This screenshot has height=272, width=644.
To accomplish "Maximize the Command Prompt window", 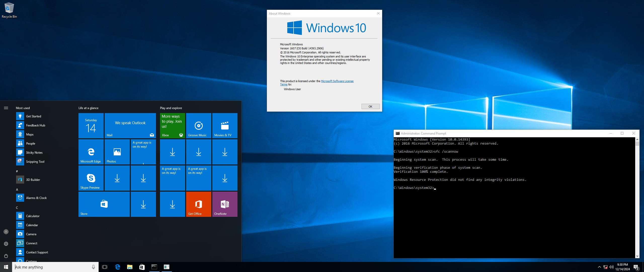I will point(622,133).
